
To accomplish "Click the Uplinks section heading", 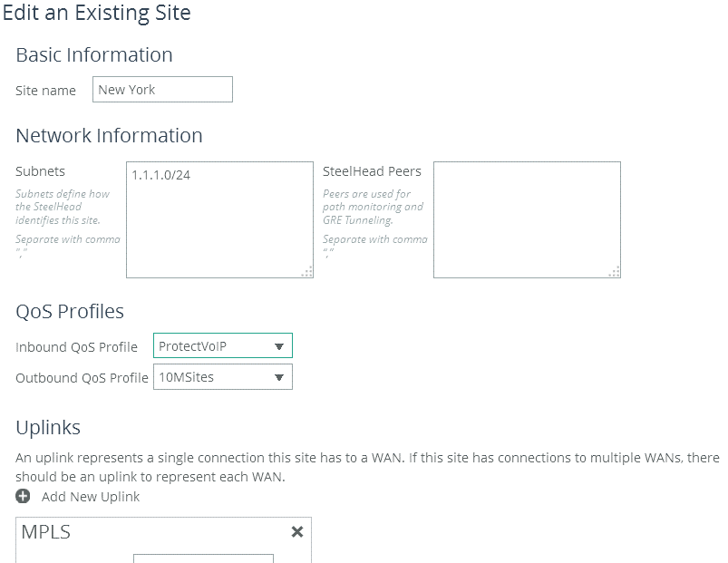I will (48, 427).
